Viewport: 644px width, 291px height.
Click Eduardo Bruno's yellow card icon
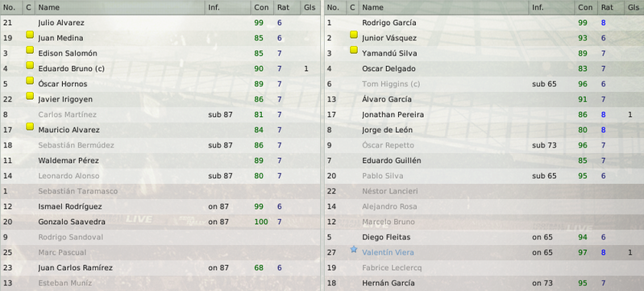point(30,65)
